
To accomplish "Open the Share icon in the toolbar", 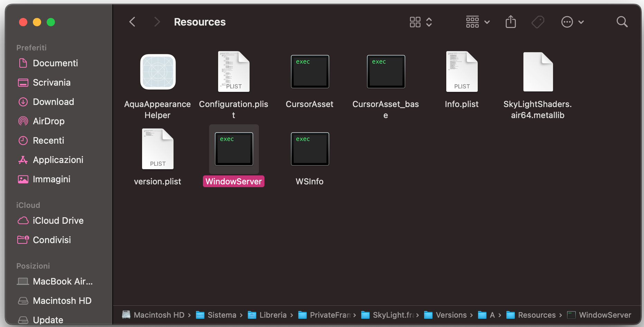I will [511, 22].
